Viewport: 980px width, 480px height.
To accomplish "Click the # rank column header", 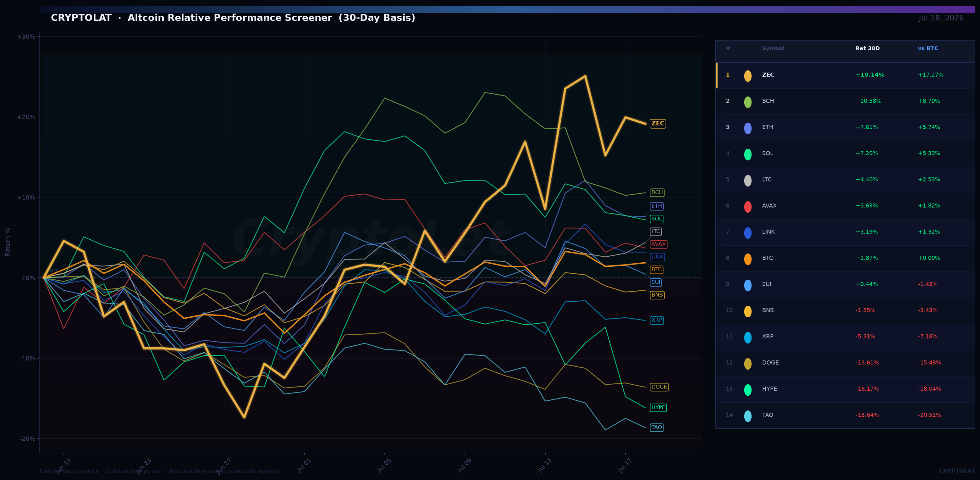I will (x=728, y=48).
